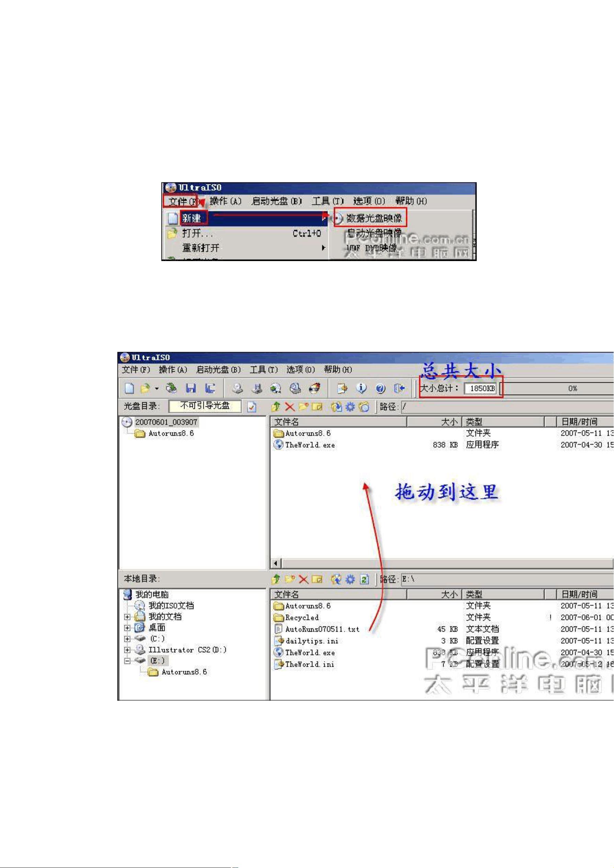Screen dimensions: 614x868
Task: Click the Burn CD image flame icon
Action: coord(315,388)
